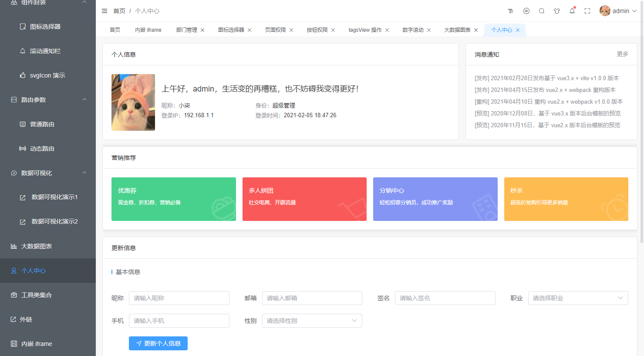Open the 2020年12月08日 预览 notice

click(x=548, y=113)
